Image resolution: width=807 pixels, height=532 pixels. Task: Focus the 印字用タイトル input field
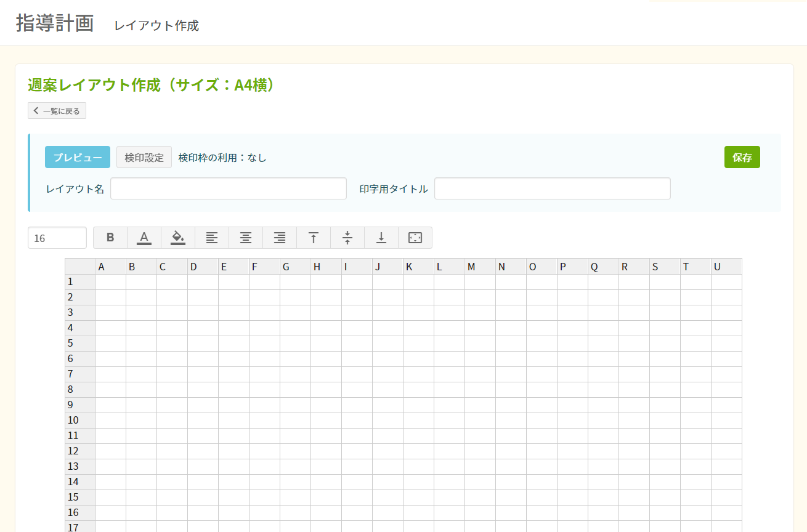(x=553, y=188)
